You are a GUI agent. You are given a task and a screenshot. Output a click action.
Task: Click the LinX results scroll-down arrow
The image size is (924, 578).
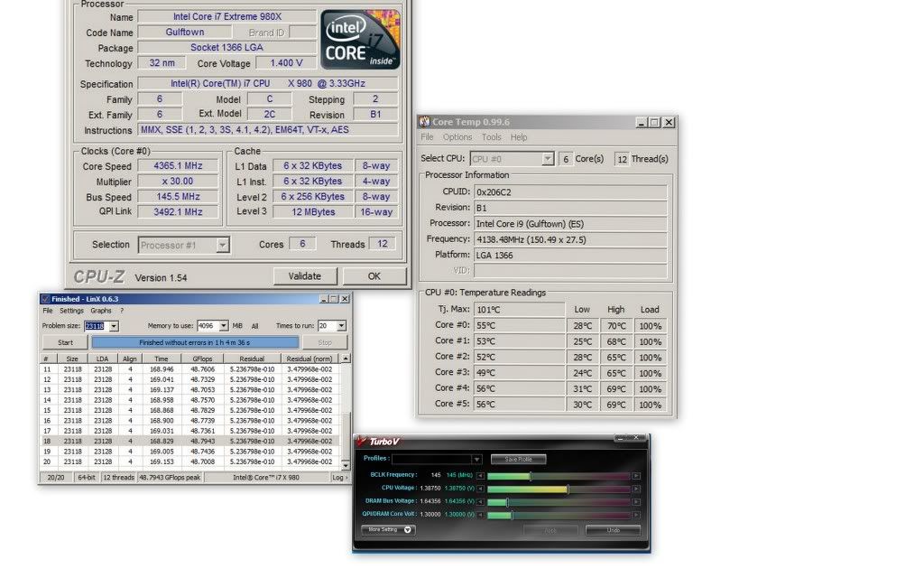coord(346,466)
